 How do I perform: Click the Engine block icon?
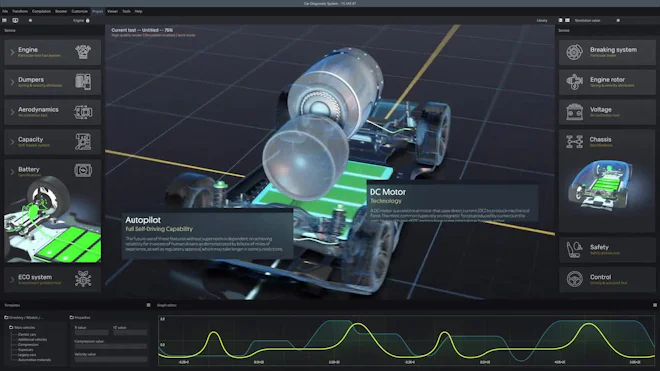click(x=83, y=52)
